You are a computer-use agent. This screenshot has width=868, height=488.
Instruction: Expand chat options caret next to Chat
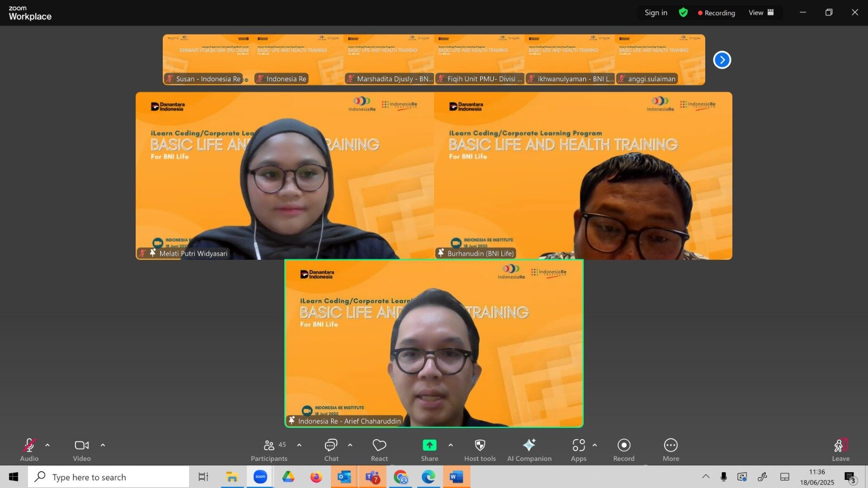pyautogui.click(x=350, y=445)
